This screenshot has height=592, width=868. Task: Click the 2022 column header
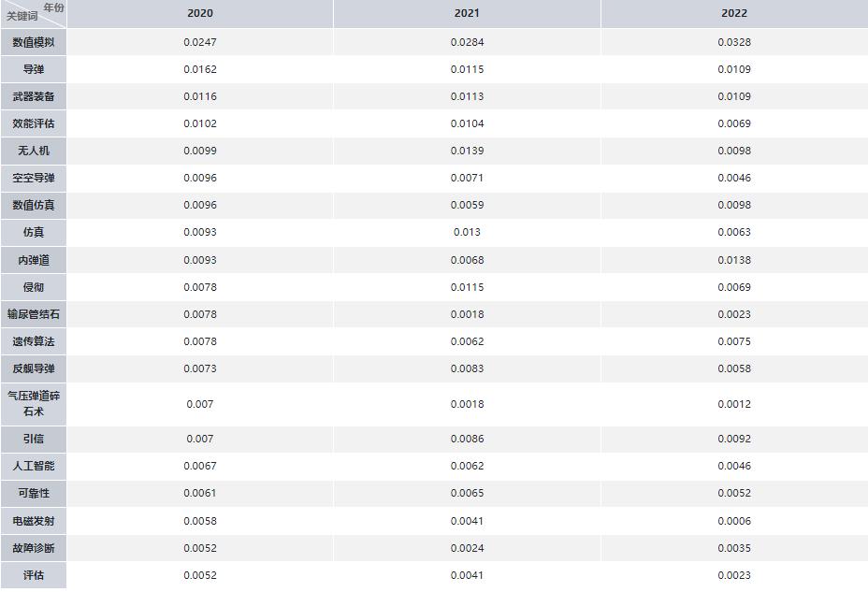pos(734,13)
